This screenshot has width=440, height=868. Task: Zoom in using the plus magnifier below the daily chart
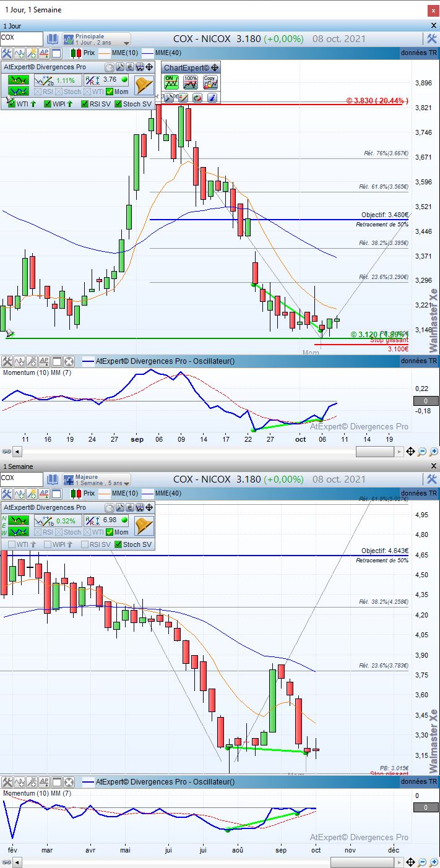433,452
